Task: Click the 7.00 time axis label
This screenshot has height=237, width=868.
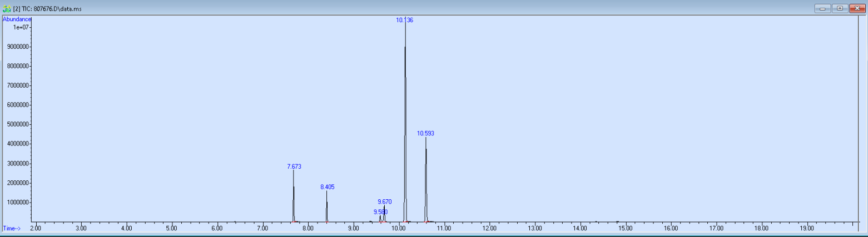Action: click(x=262, y=228)
